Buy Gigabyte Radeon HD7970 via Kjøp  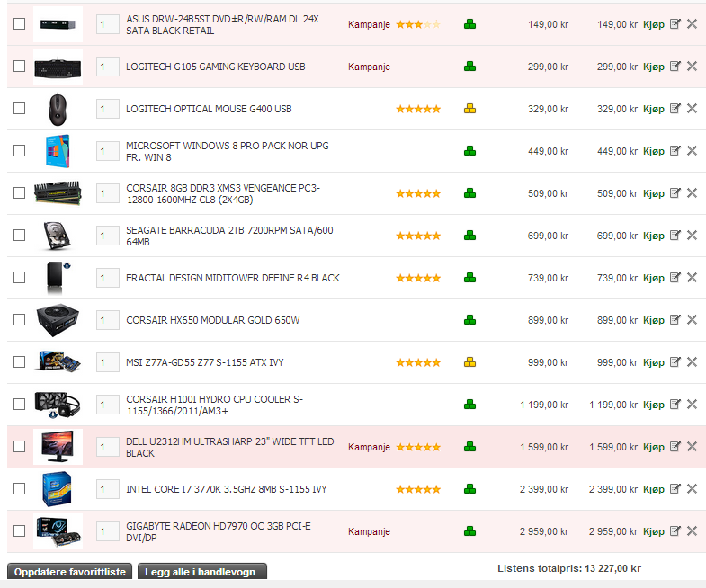(x=654, y=531)
